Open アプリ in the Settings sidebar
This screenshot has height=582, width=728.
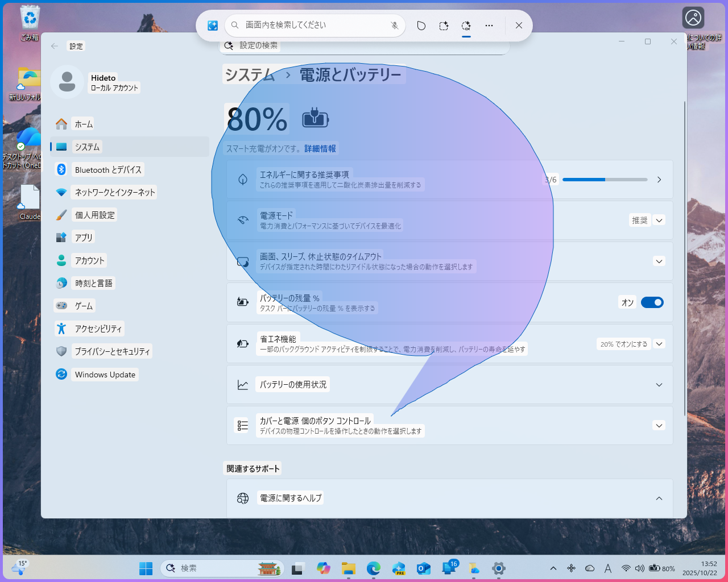click(x=130, y=238)
